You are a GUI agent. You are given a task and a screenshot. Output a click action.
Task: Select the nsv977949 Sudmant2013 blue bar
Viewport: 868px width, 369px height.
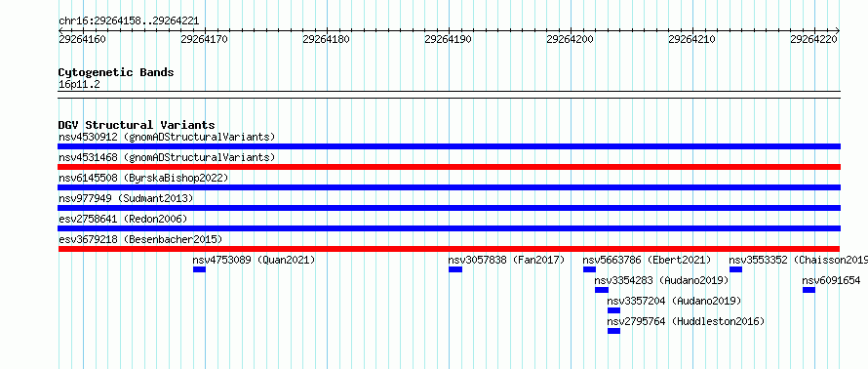[x=449, y=208]
